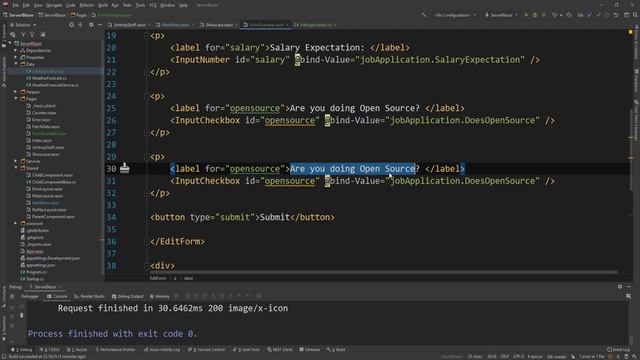Viewport: 640px width, 360px height.
Task: Open the Performance Profiler tool window
Action: pos(115,350)
